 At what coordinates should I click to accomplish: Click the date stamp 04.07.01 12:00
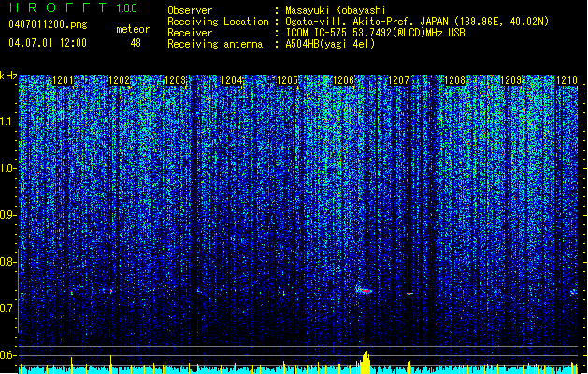pyautogui.click(x=48, y=43)
